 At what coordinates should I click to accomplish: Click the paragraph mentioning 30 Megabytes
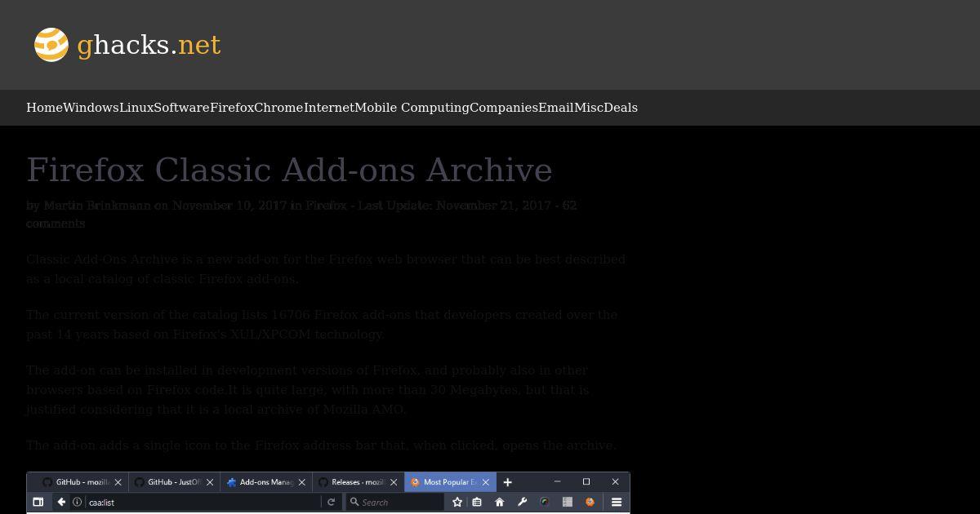(307, 390)
